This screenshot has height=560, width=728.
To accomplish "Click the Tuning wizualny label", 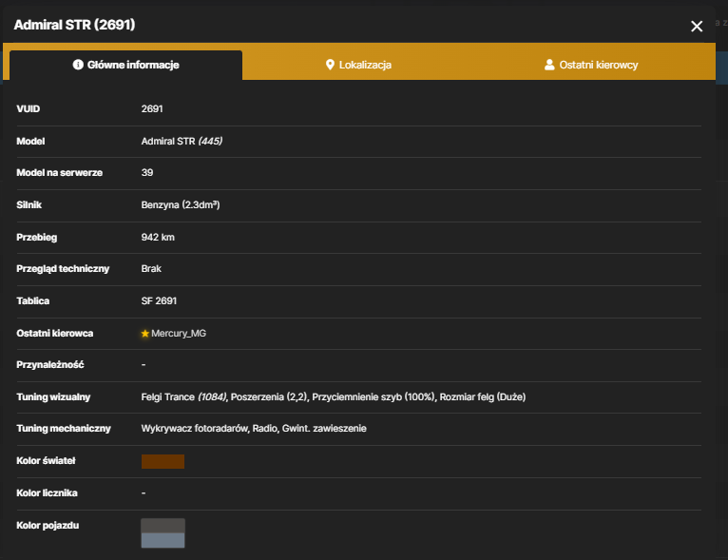I will (53, 397).
